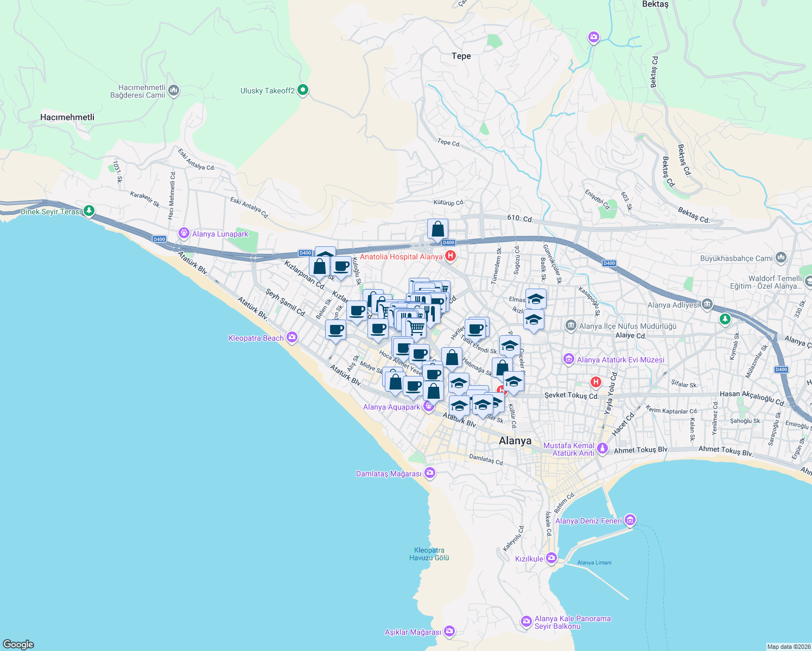Click the camera icon below Bektaş label
This screenshot has width=812, height=651.
click(x=593, y=37)
